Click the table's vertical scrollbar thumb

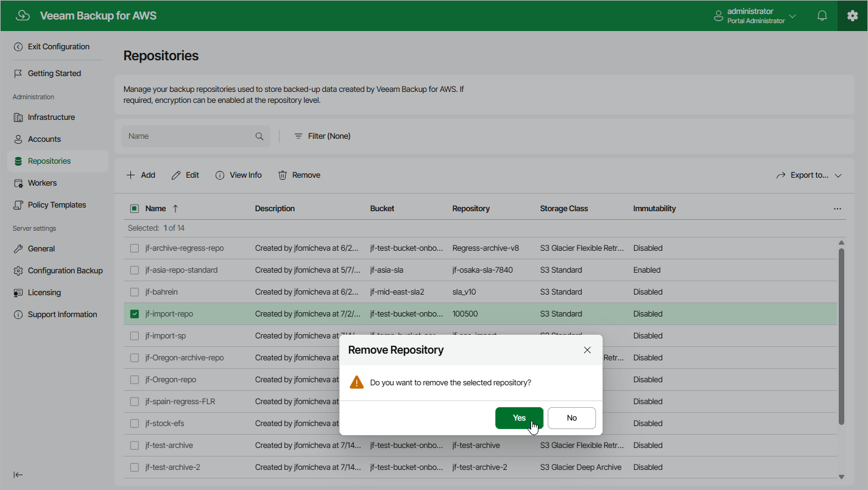click(842, 336)
